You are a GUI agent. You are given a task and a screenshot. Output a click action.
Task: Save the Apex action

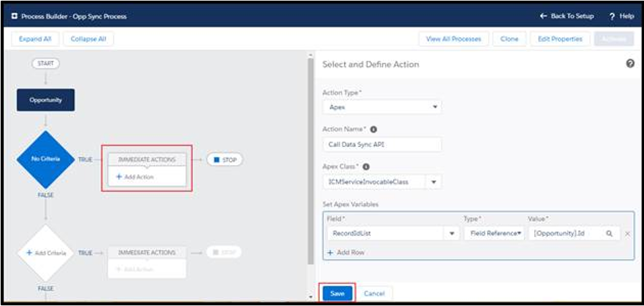(x=338, y=294)
